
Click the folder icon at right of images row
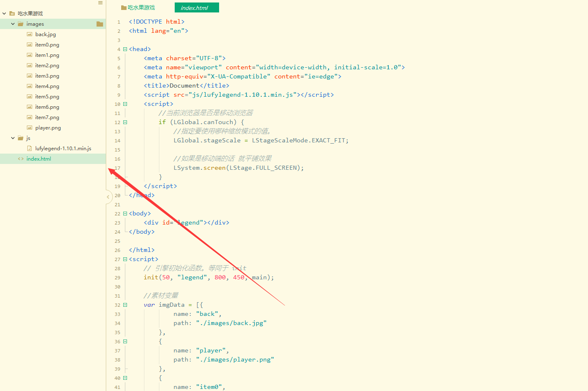(x=100, y=24)
